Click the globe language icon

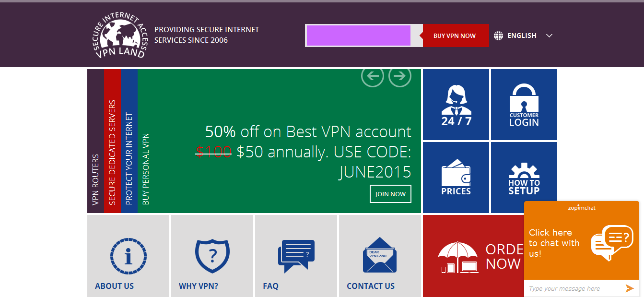tap(499, 36)
